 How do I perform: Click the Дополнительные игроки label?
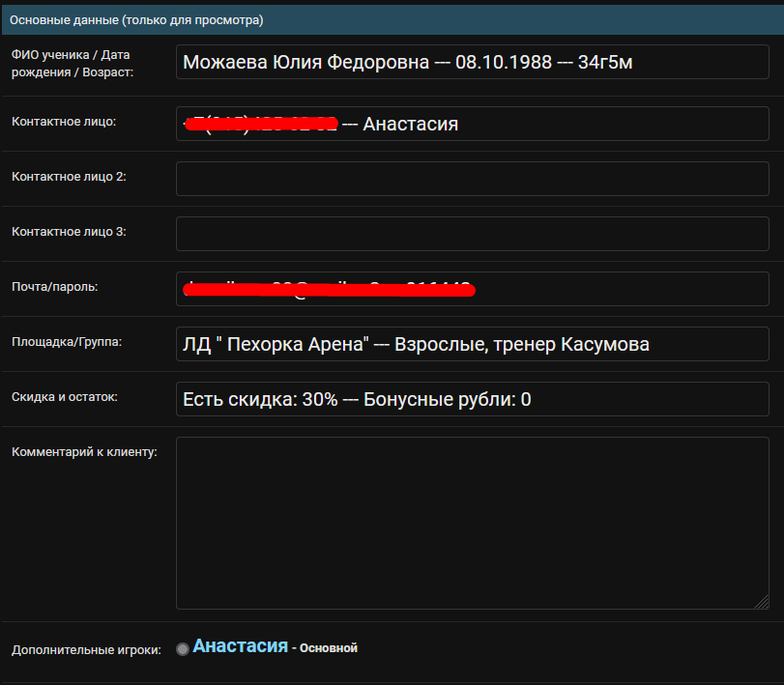coord(86,650)
